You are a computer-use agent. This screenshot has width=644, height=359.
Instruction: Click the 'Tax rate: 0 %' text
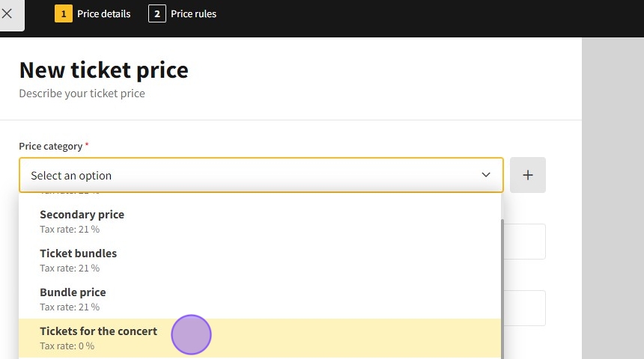[x=67, y=346]
